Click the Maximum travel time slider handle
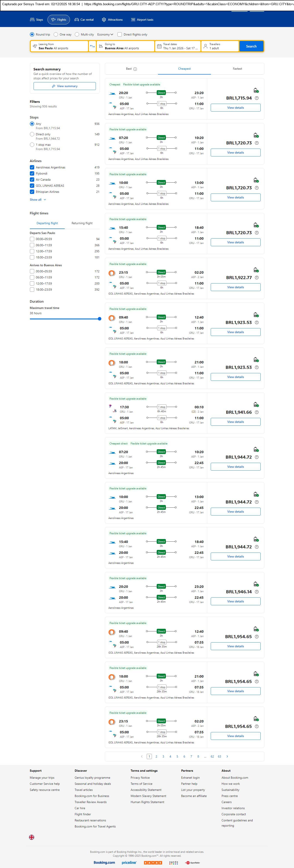The image size is (294, 868). pos(99,319)
